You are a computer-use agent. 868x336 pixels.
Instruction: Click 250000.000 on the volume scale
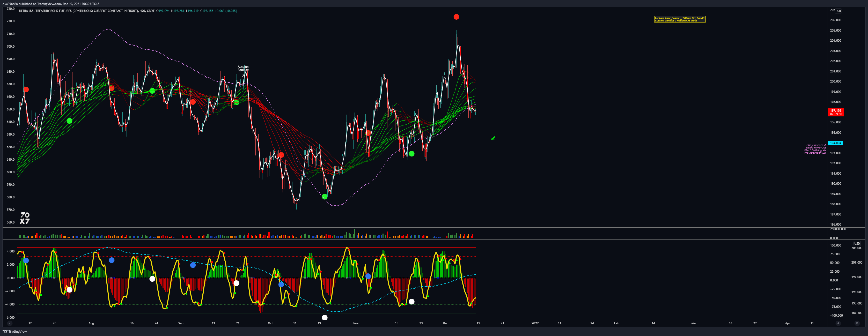[838, 229]
